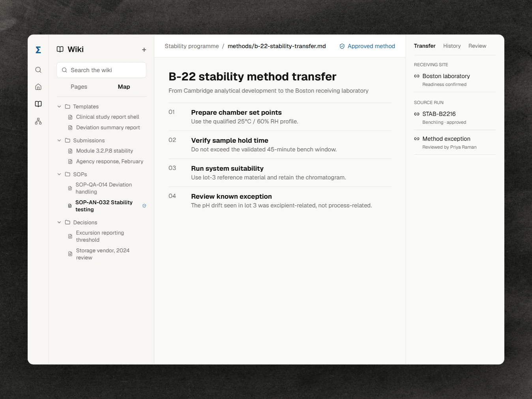
Task: Open the Boston laboratory link
Action: point(446,76)
